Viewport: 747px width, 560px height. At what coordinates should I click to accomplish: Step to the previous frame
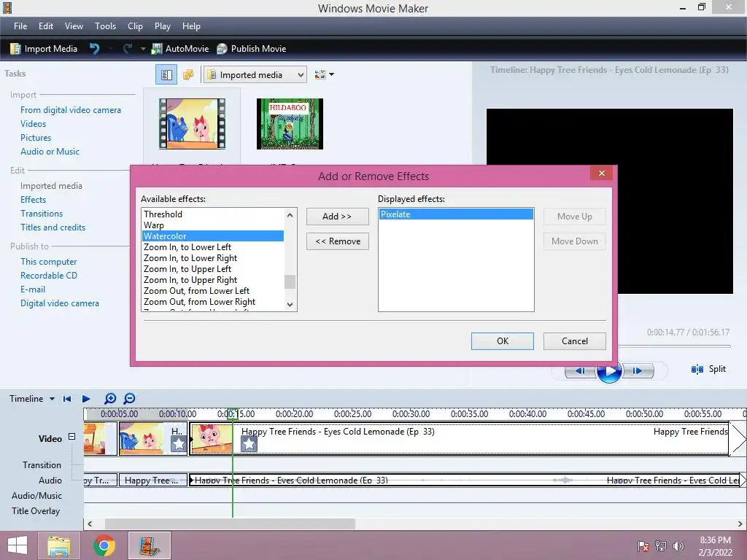pos(580,371)
